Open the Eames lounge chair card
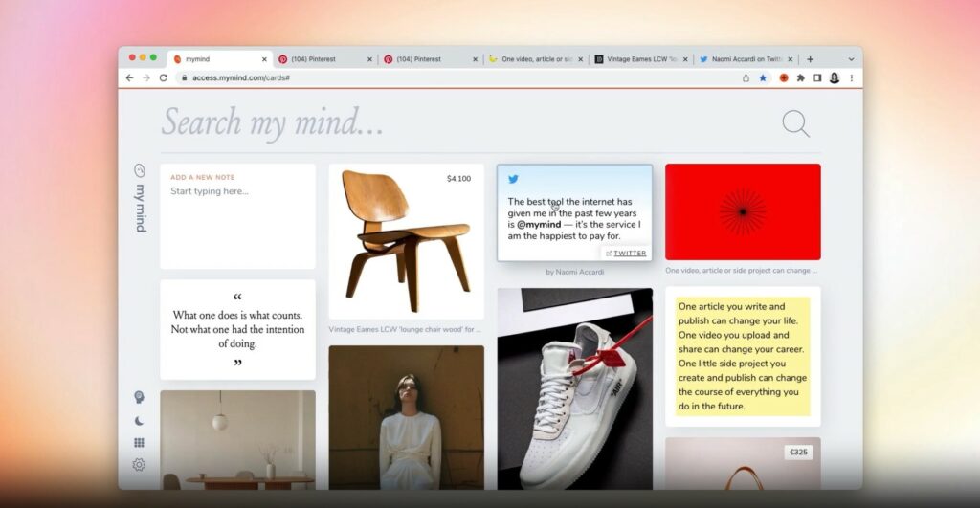Image resolution: width=980 pixels, height=508 pixels. tap(406, 241)
